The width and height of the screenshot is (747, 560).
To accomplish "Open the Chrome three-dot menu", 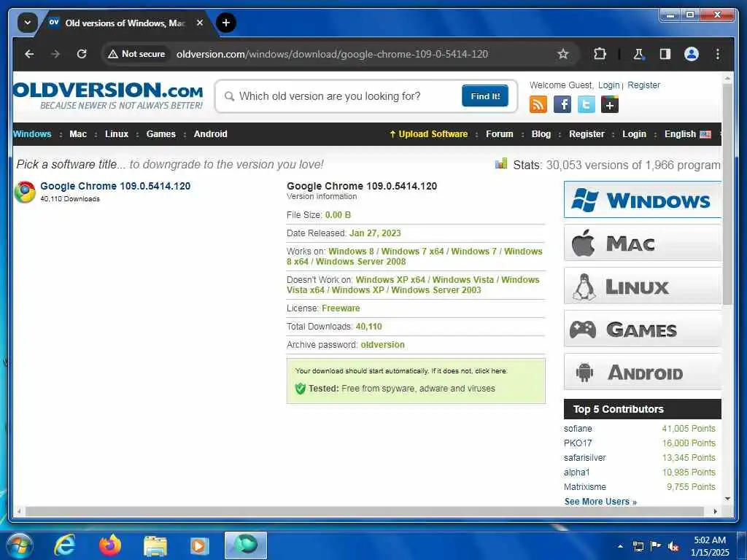I will [718, 54].
